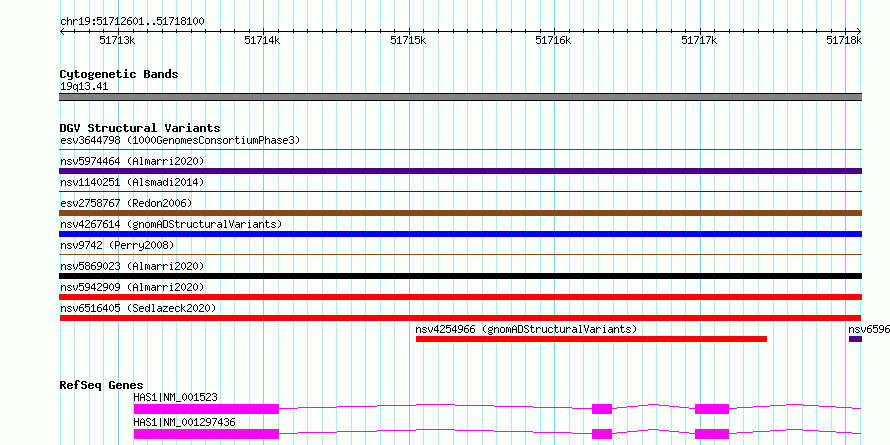Select the brown esv2758767 variant bar
The width and height of the screenshot is (890, 445).
click(x=461, y=213)
